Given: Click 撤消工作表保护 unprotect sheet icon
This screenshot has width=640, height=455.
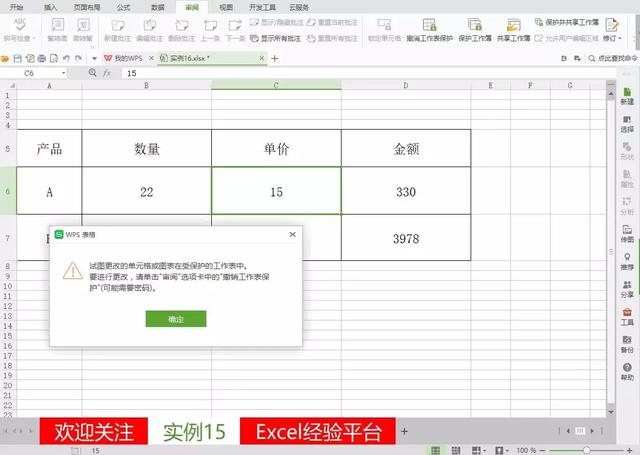Looking at the screenshot, I should 429,25.
